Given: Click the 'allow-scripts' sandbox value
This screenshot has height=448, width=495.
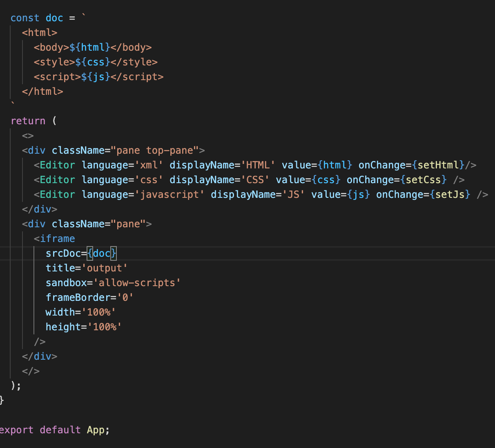Looking at the screenshot, I should tap(137, 283).
